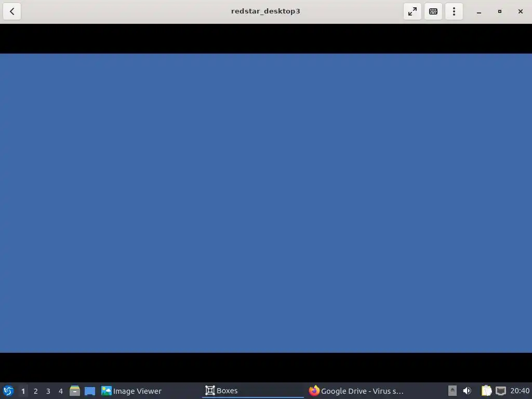532x399 pixels.
Task: Open the keyboard shortcuts menu
Action: pos(433,11)
